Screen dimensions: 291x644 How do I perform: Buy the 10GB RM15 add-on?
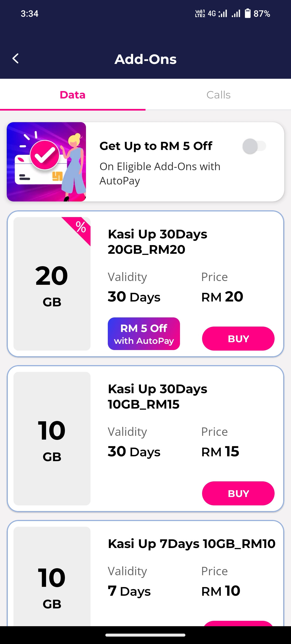click(x=238, y=493)
